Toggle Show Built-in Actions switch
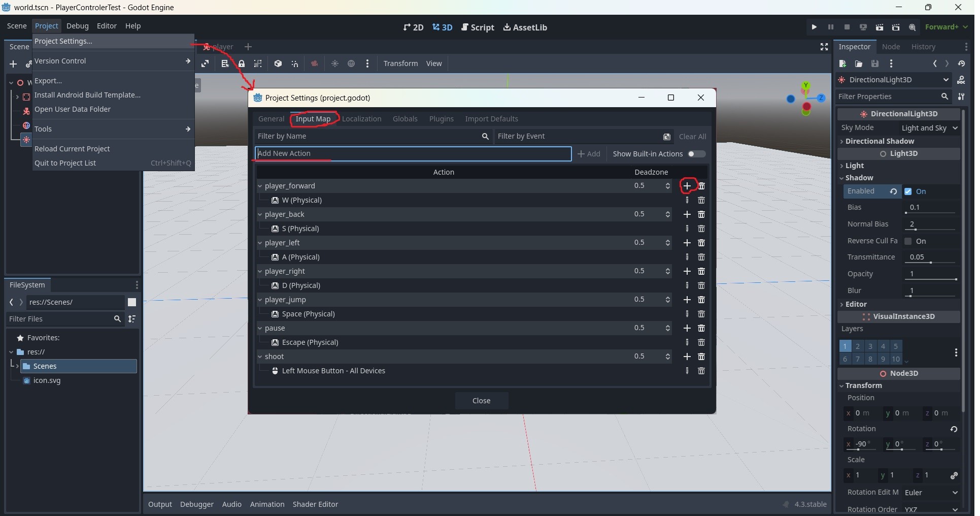 [697, 154]
